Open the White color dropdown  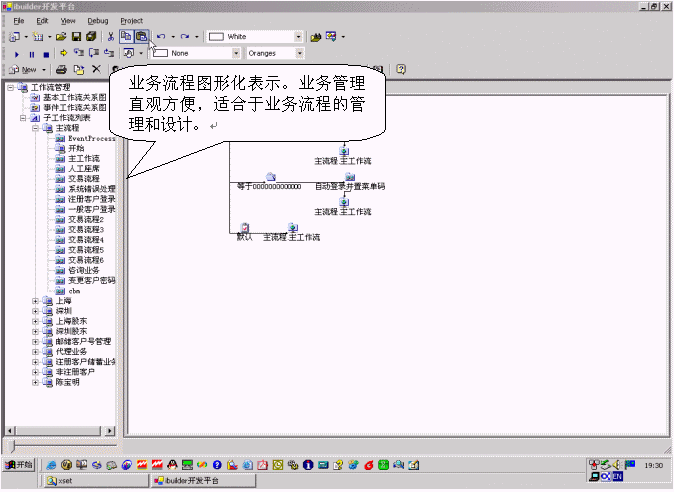click(x=298, y=37)
